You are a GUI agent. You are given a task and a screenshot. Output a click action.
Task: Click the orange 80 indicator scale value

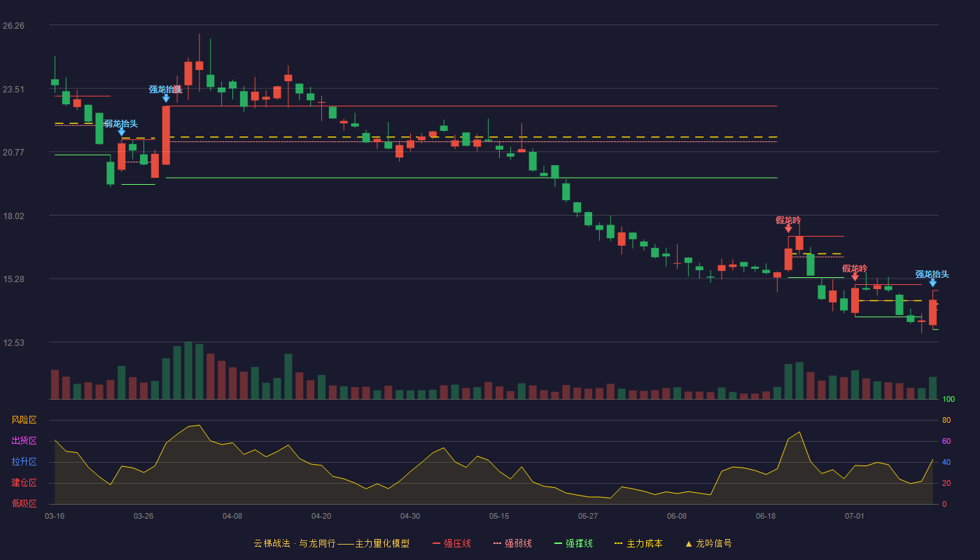click(x=946, y=420)
